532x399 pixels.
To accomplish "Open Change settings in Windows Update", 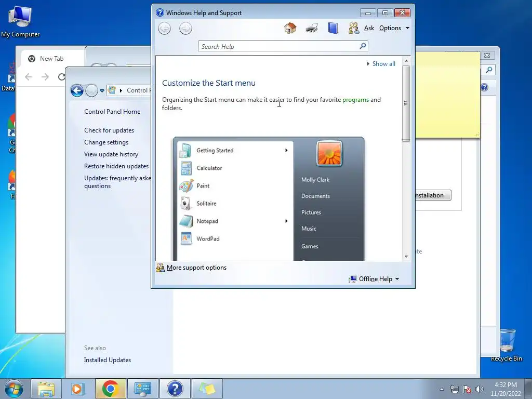I will pos(106,142).
